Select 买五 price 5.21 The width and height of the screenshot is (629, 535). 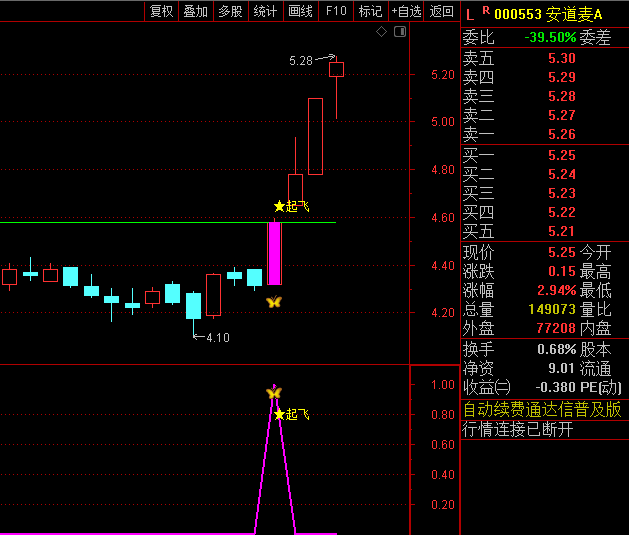(562, 231)
